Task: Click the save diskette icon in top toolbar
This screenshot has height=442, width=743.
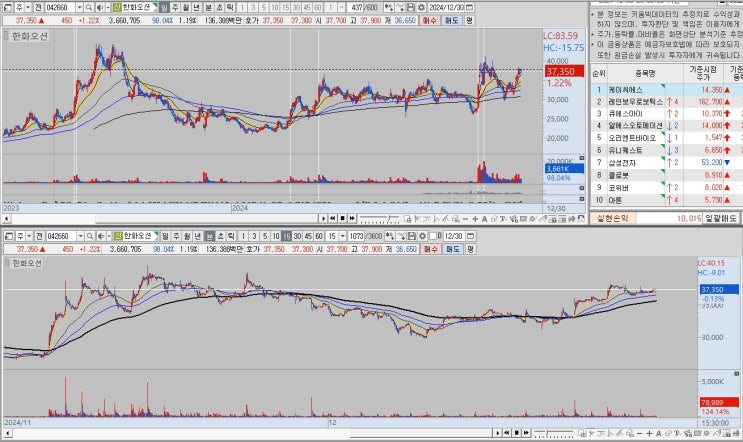Action: pos(410,7)
